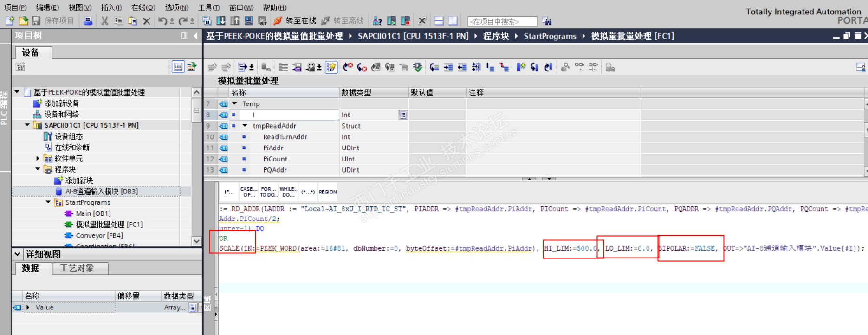Outdent the selected code lines
The image size is (868, 335).
(x=462, y=67)
